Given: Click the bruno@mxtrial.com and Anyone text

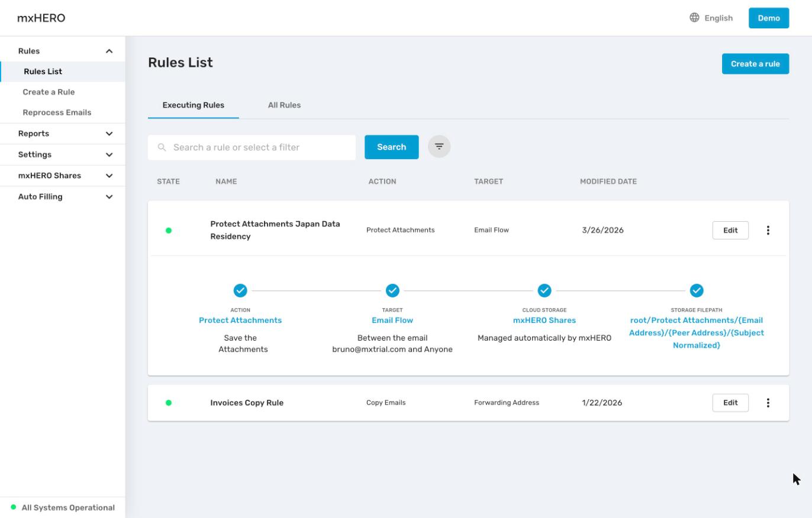Looking at the screenshot, I should (392, 349).
